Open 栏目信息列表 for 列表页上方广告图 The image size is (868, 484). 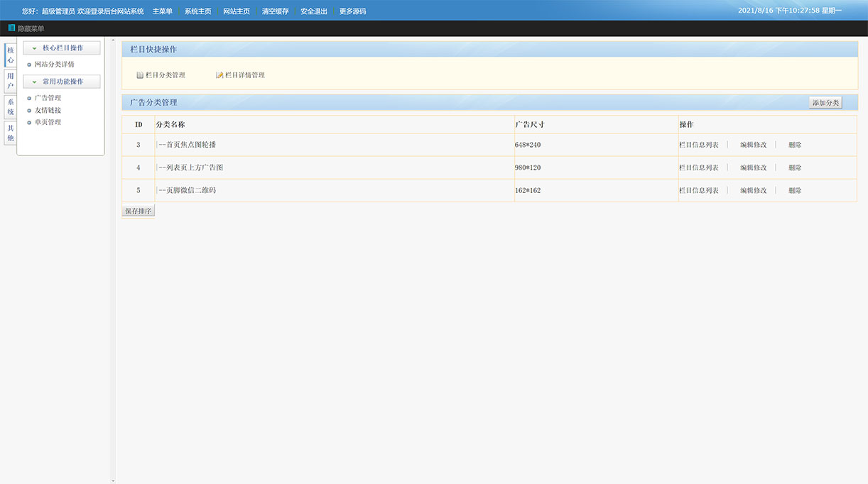(x=698, y=167)
